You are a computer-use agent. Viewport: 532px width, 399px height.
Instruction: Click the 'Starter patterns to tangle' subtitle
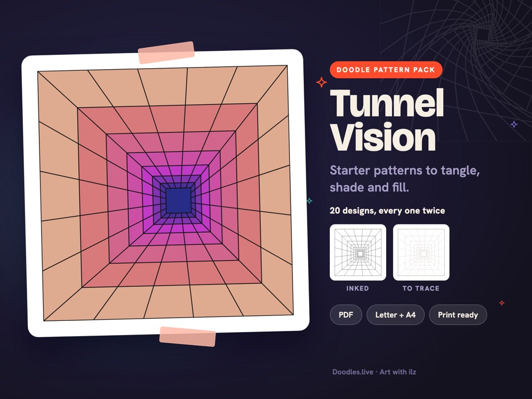click(404, 178)
